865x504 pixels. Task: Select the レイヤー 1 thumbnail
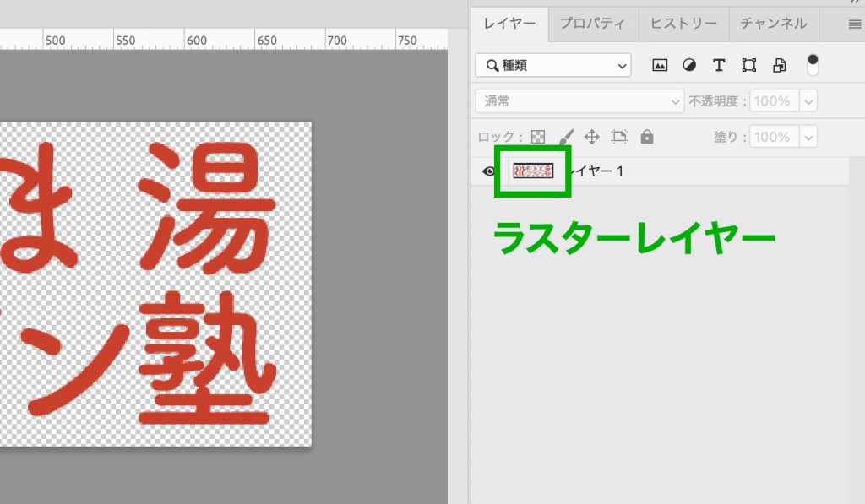pyautogui.click(x=533, y=171)
